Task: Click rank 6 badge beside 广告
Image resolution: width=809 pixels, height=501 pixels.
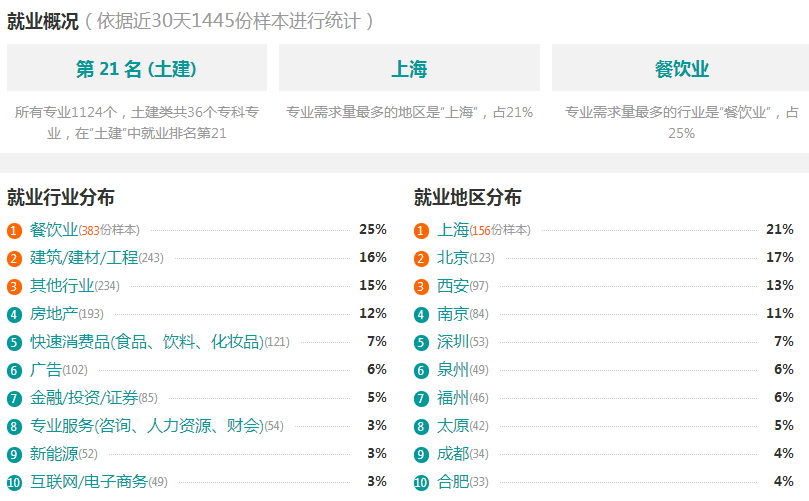Action: tap(14, 370)
